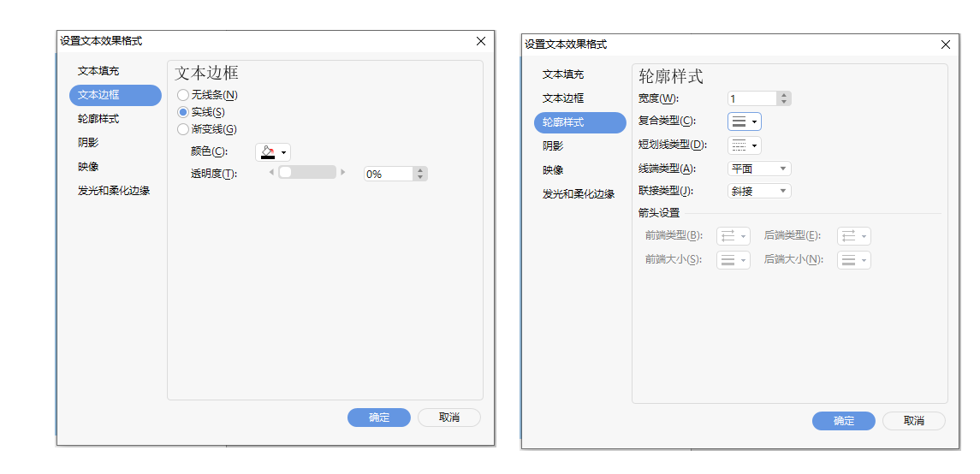Click the 宽度 value field
980x474 pixels.
pyautogui.click(x=752, y=98)
